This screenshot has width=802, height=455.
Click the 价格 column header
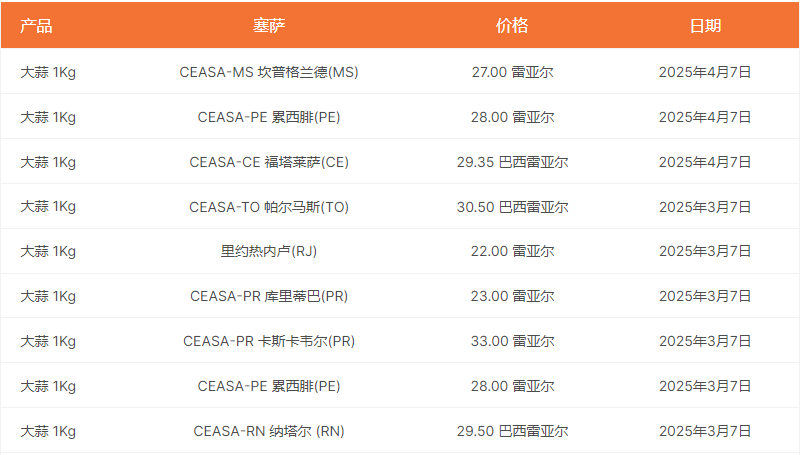(512, 26)
